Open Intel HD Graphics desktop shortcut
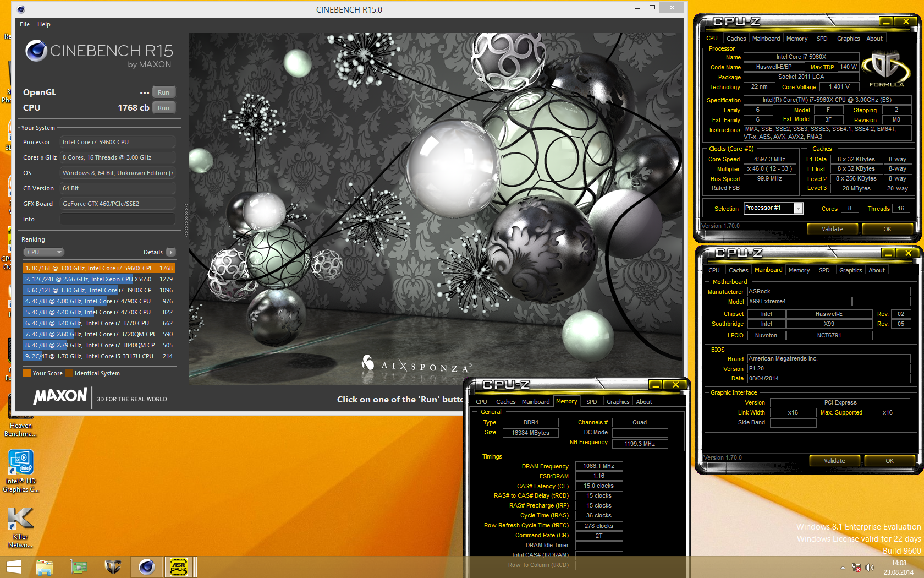Image resolution: width=924 pixels, height=578 pixels. pyautogui.click(x=21, y=471)
